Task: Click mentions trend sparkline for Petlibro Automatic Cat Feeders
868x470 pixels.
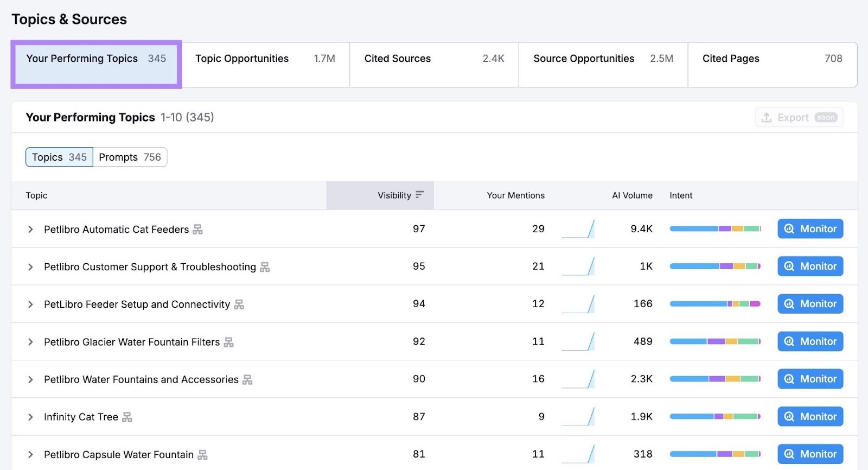Action: (x=578, y=229)
